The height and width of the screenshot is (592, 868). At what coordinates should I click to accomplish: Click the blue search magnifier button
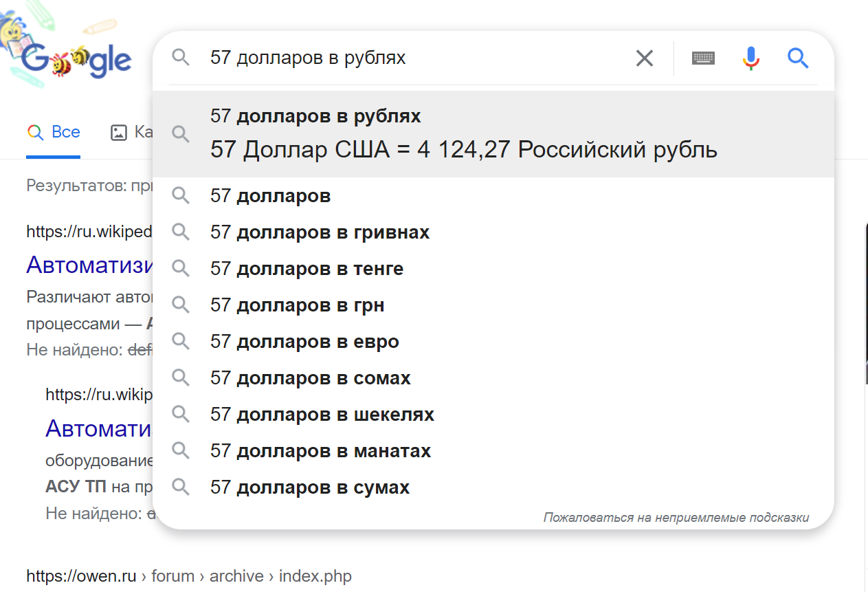coord(797,58)
